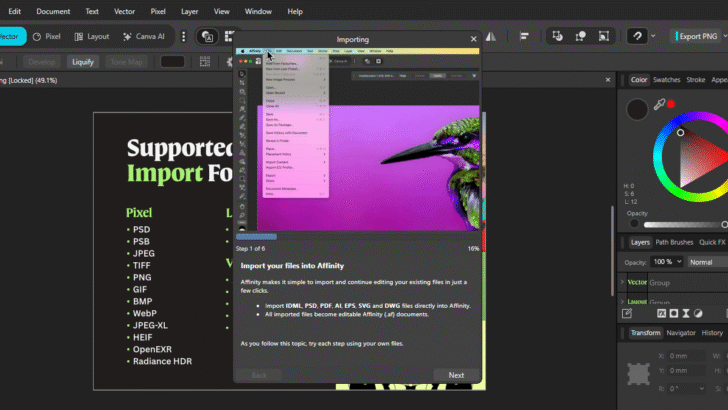728x410 pixels.
Task: Open the Text menu
Action: [92, 11]
